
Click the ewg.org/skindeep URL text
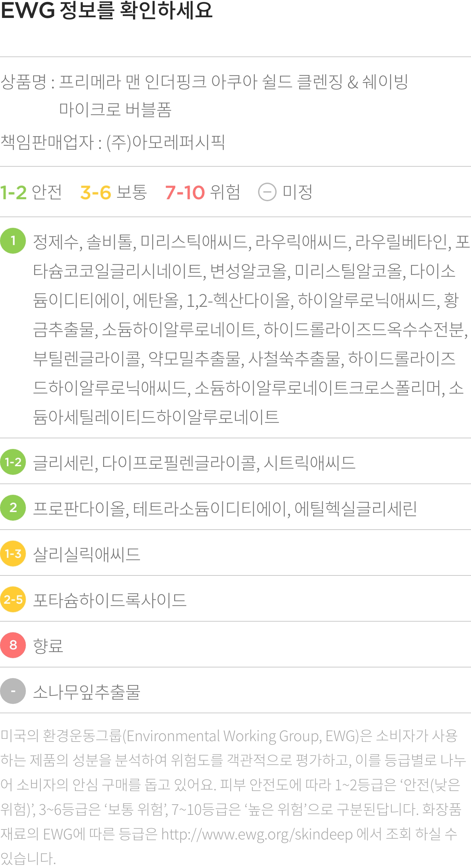[x=257, y=834]
